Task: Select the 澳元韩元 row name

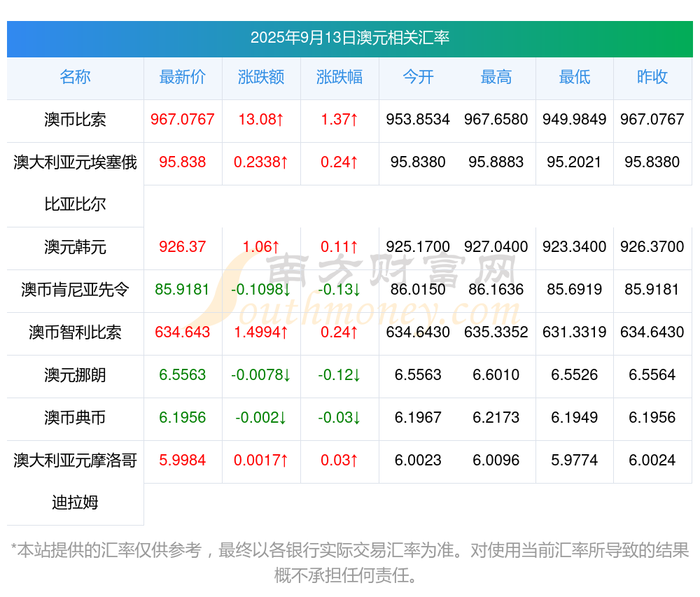Action: tap(75, 247)
